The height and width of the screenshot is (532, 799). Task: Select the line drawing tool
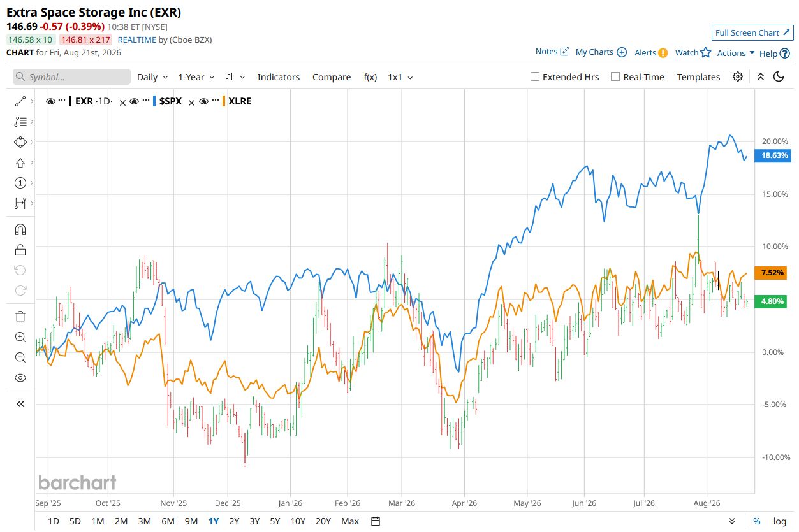click(x=20, y=101)
